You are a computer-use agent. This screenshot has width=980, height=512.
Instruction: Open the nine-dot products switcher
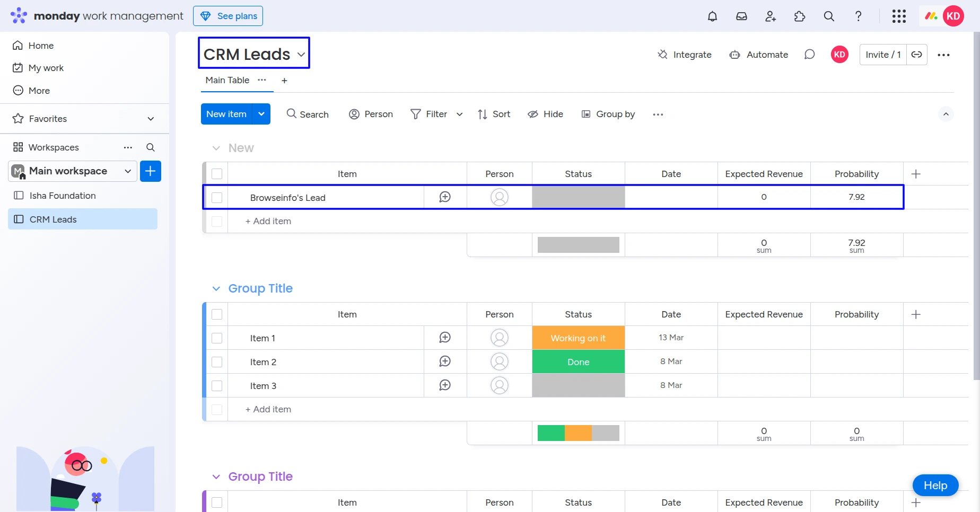(899, 16)
